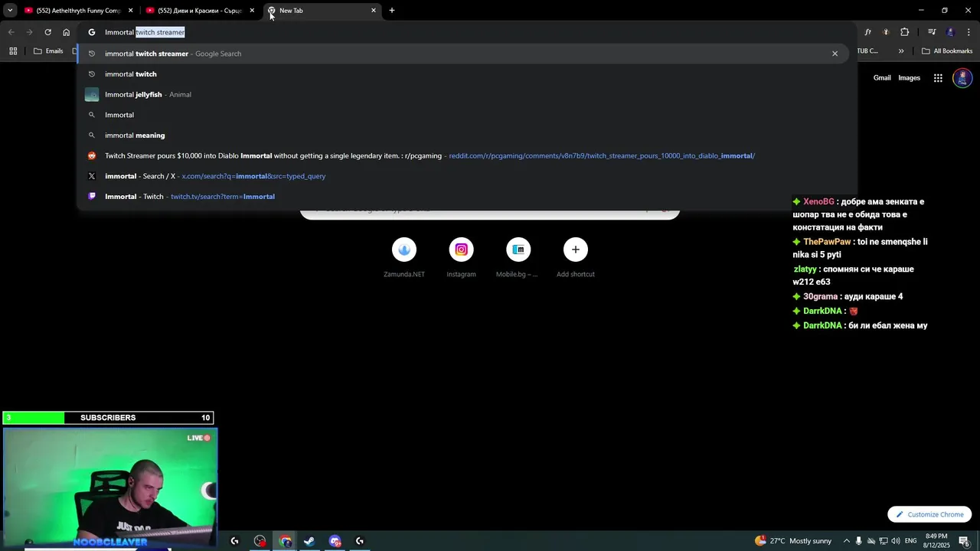Image resolution: width=980 pixels, height=551 pixels.
Task: Open the Emails bookmarks folder
Action: click(x=48, y=51)
